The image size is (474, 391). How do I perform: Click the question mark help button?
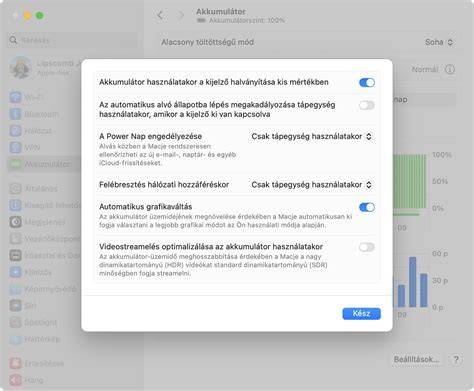[x=456, y=359]
